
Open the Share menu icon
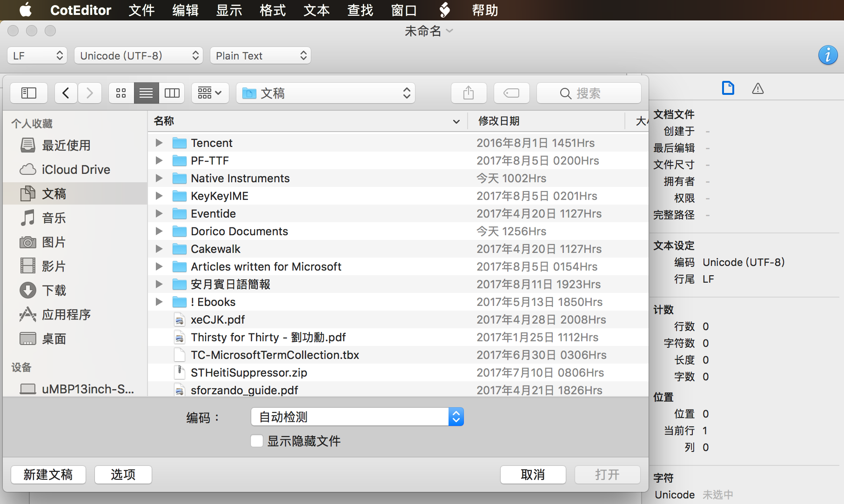[x=469, y=93]
